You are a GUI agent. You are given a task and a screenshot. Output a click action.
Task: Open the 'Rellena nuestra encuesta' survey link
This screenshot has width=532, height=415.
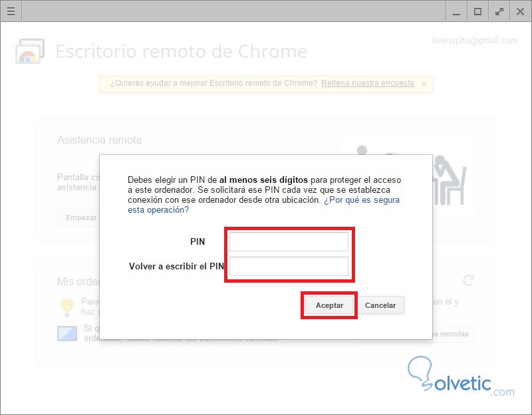(368, 83)
